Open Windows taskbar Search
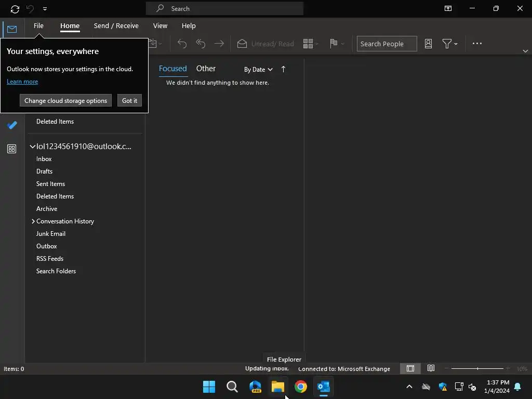Screen dimensions: 532x399 click(232, 387)
